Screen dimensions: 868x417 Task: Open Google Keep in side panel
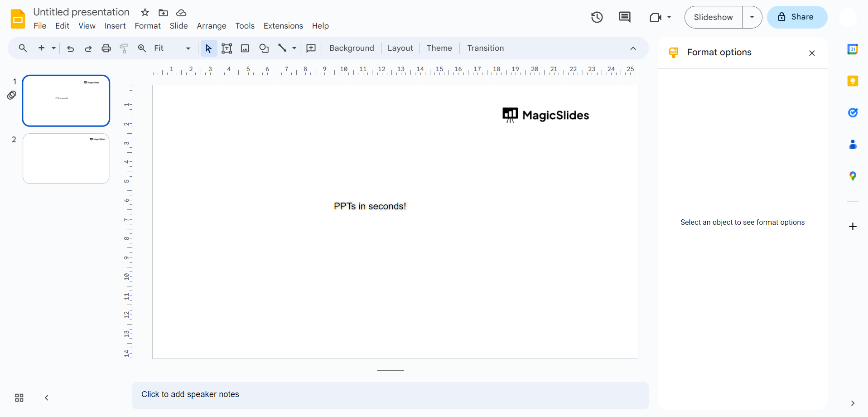[x=852, y=81]
